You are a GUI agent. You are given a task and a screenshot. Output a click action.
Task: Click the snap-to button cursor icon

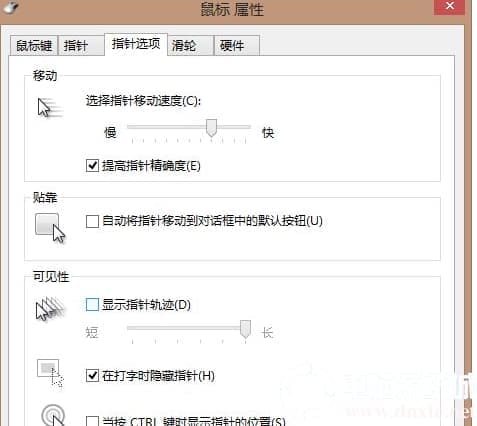click(50, 228)
